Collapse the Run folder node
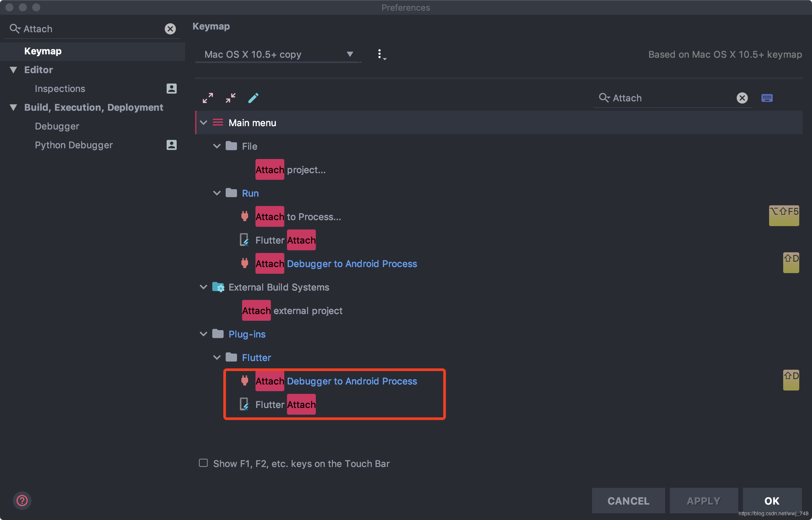Viewport: 812px width, 520px height. click(x=217, y=193)
